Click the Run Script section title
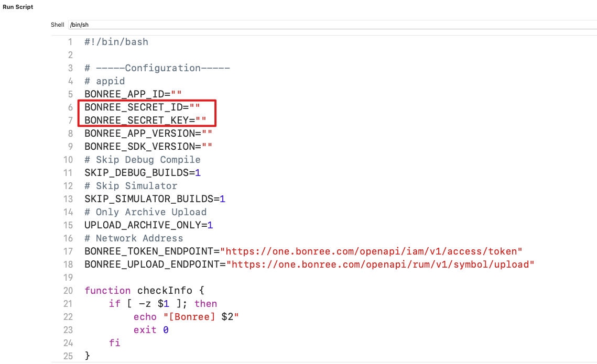This screenshot has height=364, width=597. [18, 7]
